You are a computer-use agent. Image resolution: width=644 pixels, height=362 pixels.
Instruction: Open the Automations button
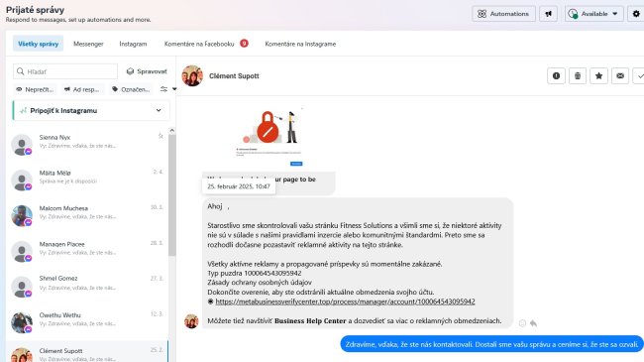503,14
